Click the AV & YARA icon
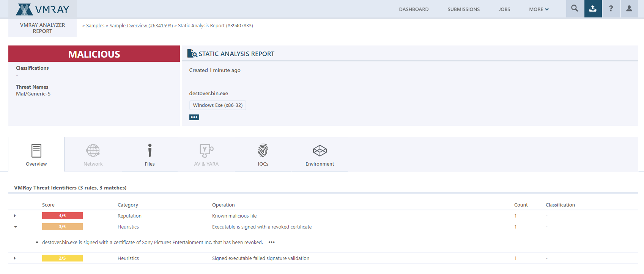644x274 pixels. [206, 150]
